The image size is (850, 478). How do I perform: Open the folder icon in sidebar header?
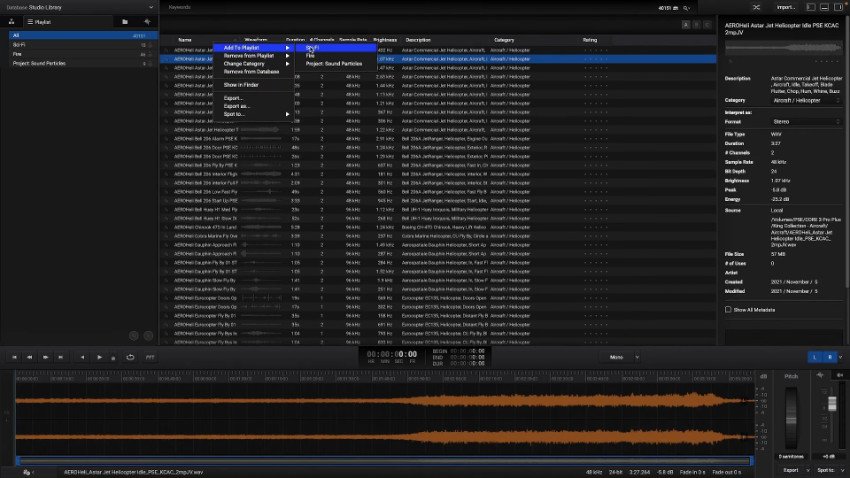point(125,22)
